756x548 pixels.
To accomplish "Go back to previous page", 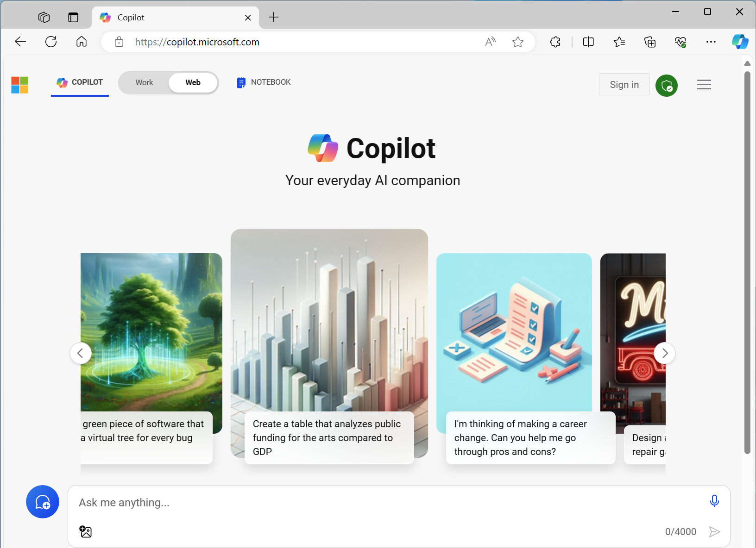I will (x=20, y=42).
